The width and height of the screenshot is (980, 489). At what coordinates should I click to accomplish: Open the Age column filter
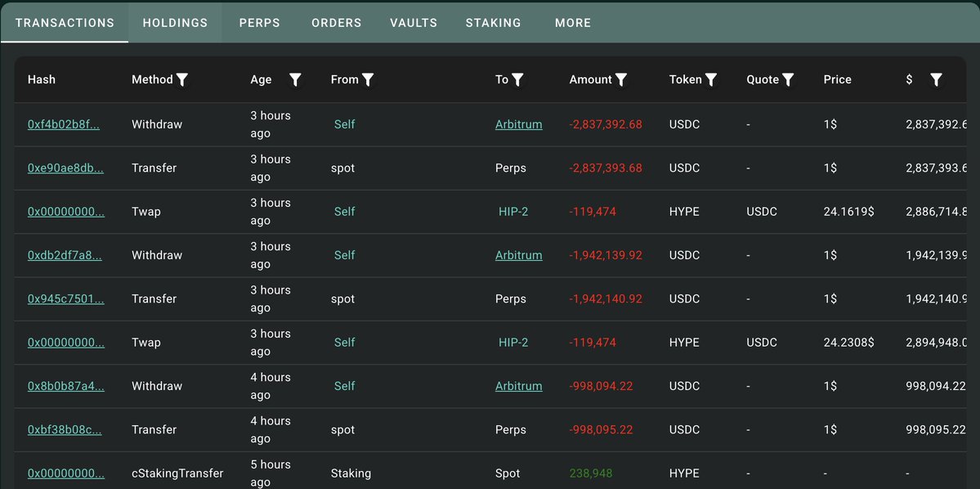coord(295,79)
